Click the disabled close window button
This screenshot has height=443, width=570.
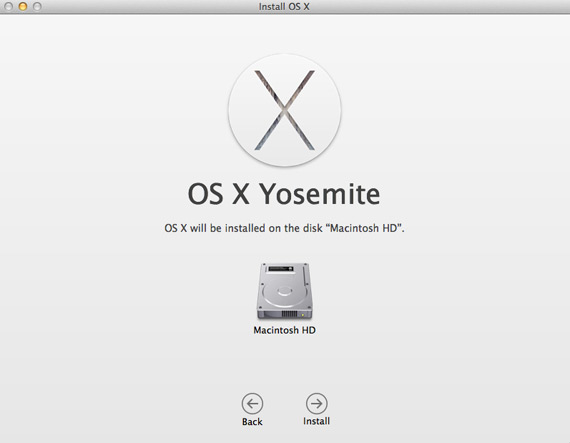pyautogui.click(x=9, y=6)
